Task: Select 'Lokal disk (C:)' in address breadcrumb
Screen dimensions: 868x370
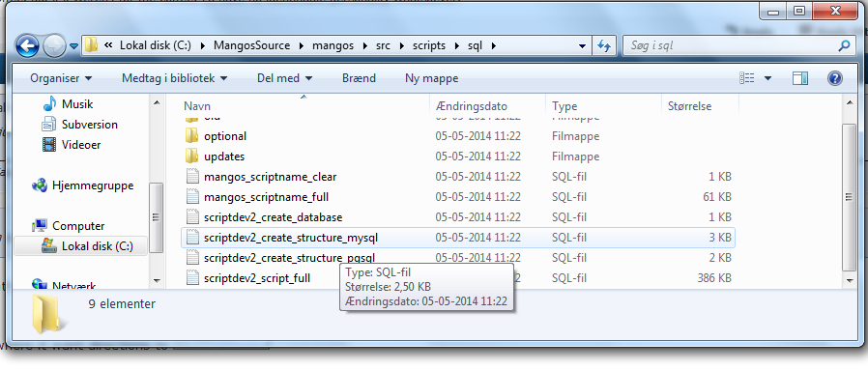Action: [155, 46]
